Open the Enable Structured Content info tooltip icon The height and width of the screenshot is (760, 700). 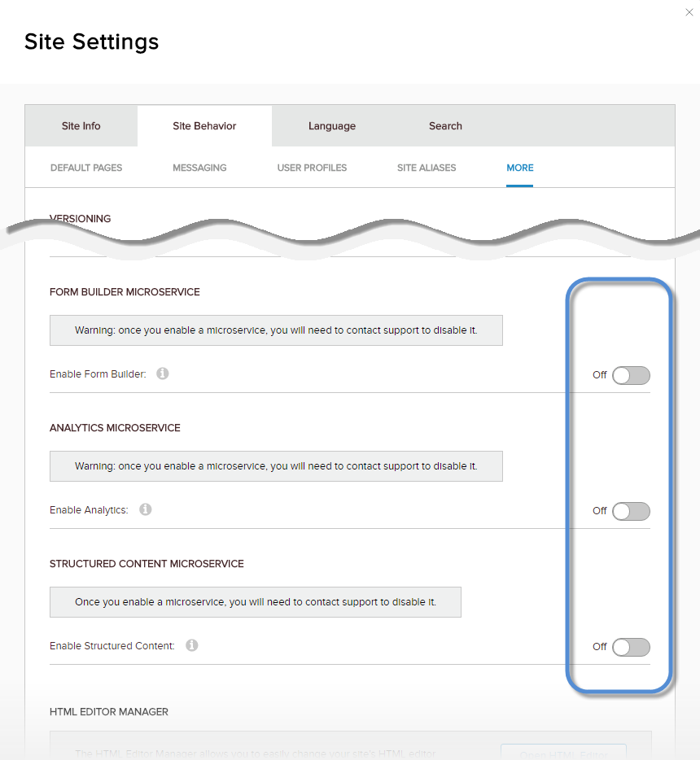(x=192, y=646)
